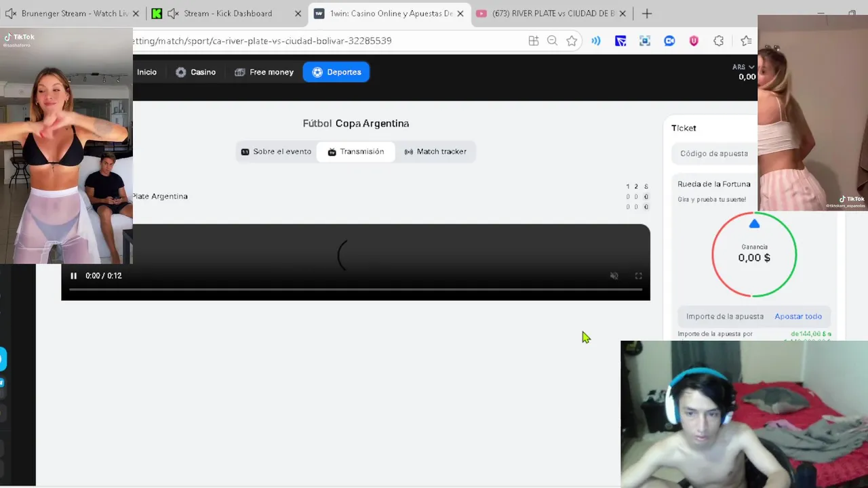Spin the Rueda de la Fortuna wheel
The height and width of the screenshot is (488, 868).
(x=754, y=255)
